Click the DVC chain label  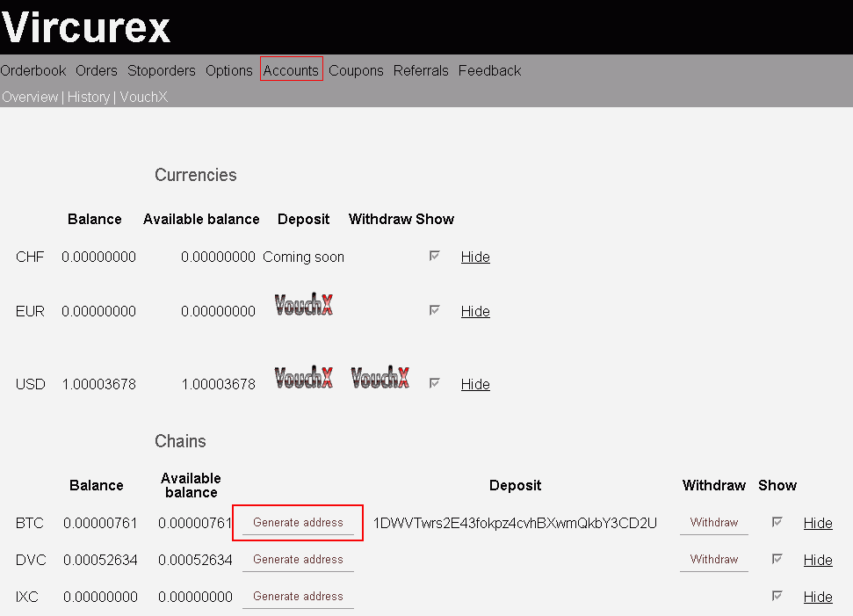pyautogui.click(x=31, y=560)
